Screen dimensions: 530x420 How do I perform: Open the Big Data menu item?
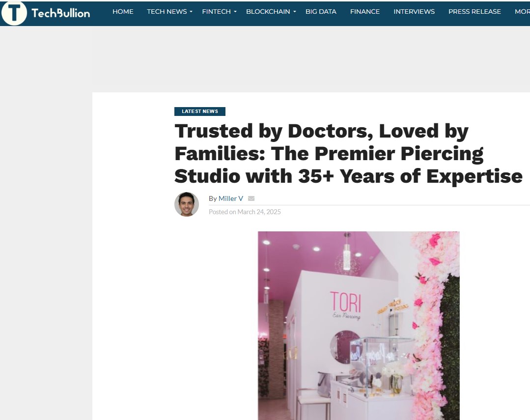pos(321,11)
